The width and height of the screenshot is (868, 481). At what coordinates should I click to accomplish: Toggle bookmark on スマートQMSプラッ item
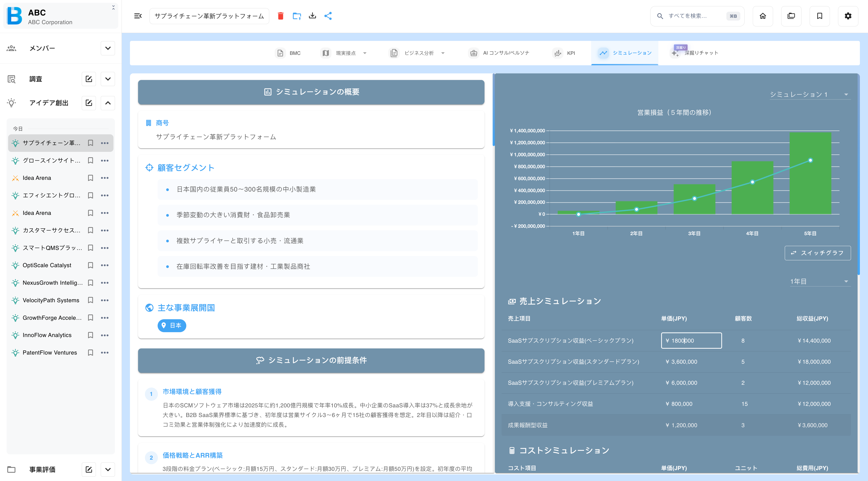click(x=90, y=248)
